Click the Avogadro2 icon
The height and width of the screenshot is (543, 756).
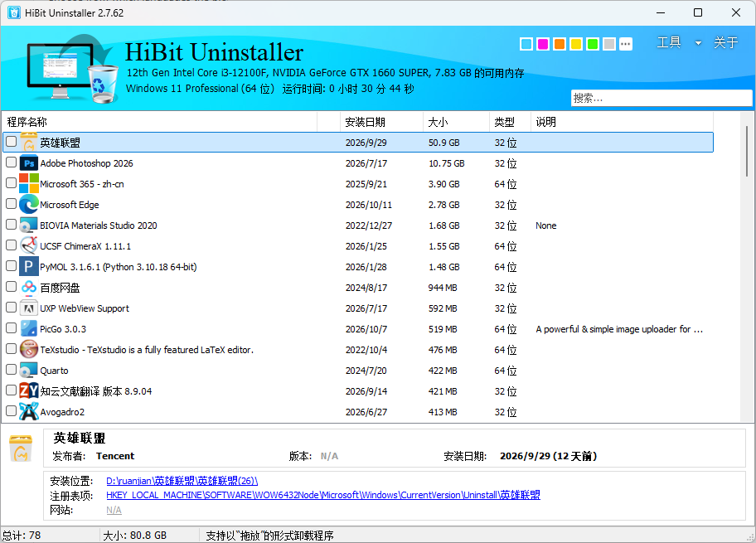point(29,412)
